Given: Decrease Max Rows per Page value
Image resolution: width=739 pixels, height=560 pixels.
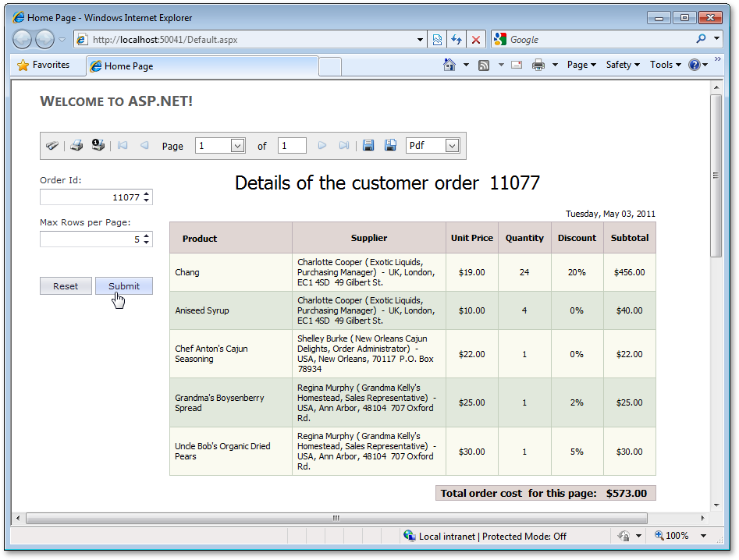Looking at the screenshot, I should pyautogui.click(x=147, y=243).
